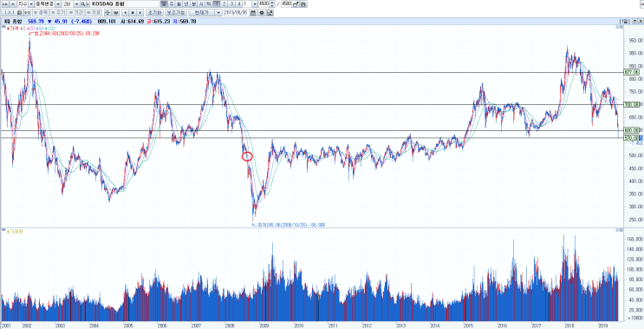Viewport: 644px width, 329px height.
Task: Click the 2019/08/05 date field
Action: tap(237, 13)
